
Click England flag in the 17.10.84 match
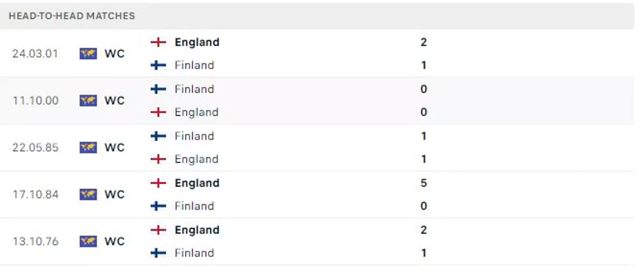click(158, 183)
